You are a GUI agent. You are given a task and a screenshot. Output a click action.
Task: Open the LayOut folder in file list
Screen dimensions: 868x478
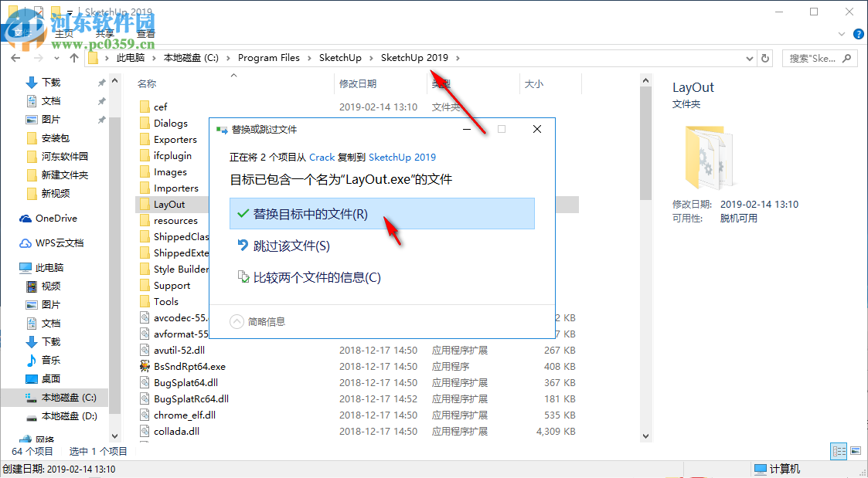169,203
